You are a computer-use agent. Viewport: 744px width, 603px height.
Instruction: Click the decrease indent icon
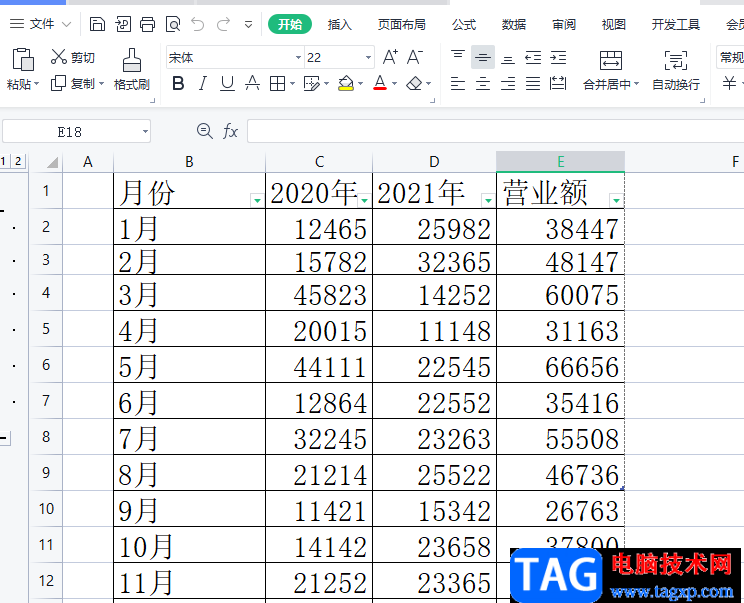click(533, 57)
